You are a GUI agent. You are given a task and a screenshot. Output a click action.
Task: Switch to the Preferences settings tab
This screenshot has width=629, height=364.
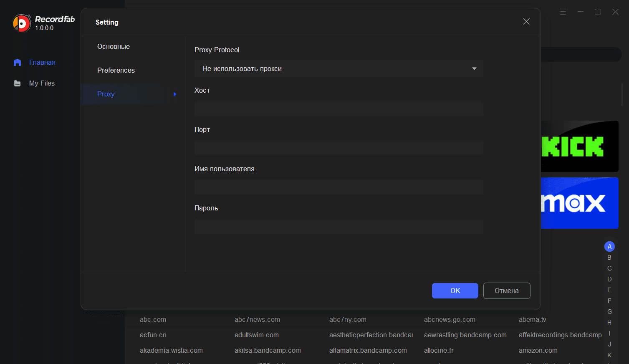[x=116, y=71]
